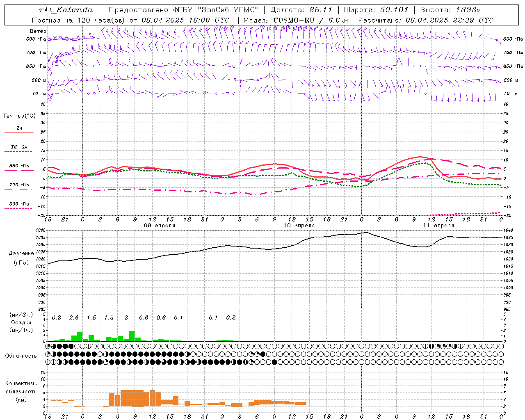Click the Осадки panel label

[21, 322]
